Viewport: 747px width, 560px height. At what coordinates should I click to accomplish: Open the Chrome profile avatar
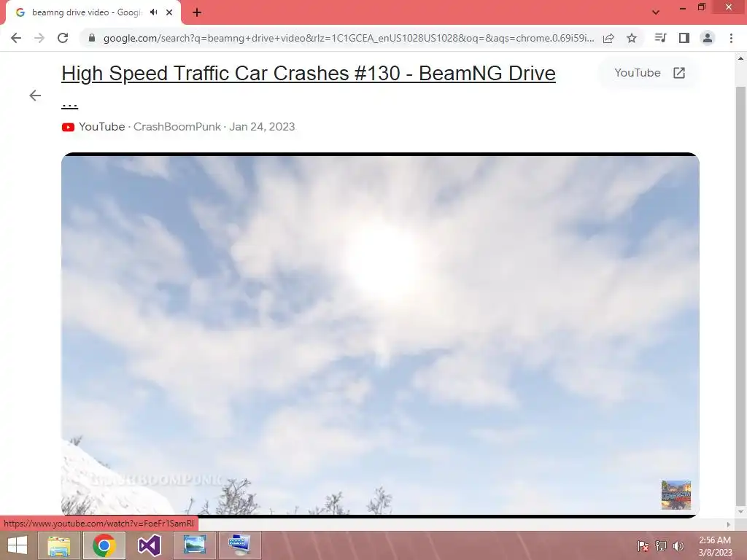click(708, 38)
